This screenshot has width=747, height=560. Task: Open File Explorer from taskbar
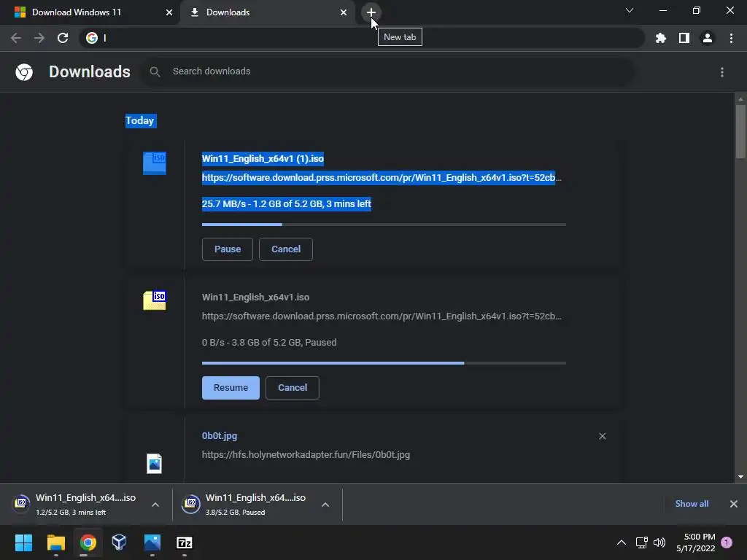pos(55,542)
